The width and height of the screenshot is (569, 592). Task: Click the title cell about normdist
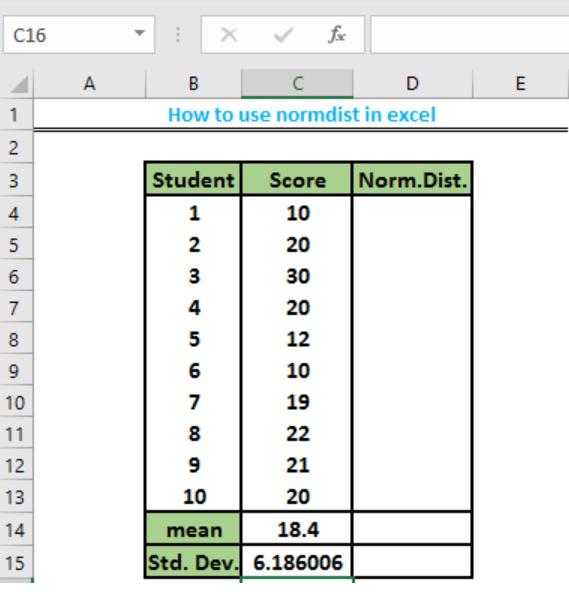[x=301, y=114]
